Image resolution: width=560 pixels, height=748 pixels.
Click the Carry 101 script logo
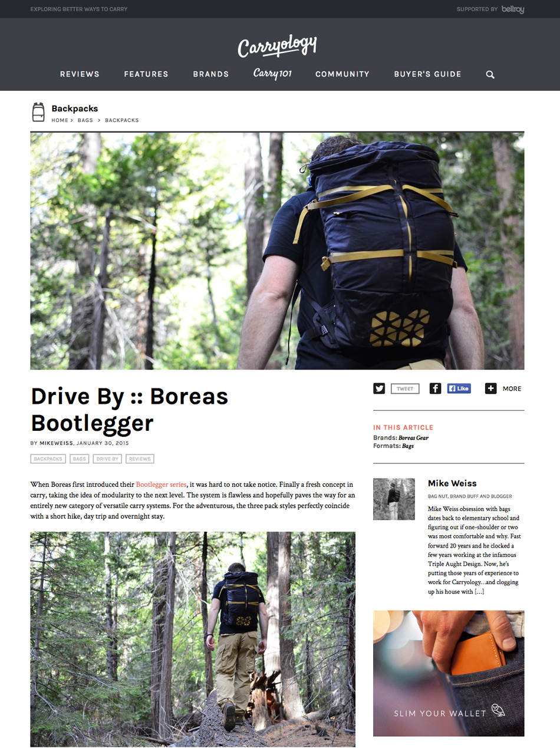(272, 74)
